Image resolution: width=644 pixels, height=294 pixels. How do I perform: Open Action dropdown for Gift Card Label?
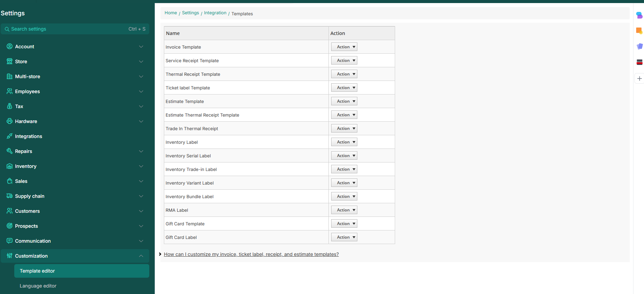tap(344, 237)
